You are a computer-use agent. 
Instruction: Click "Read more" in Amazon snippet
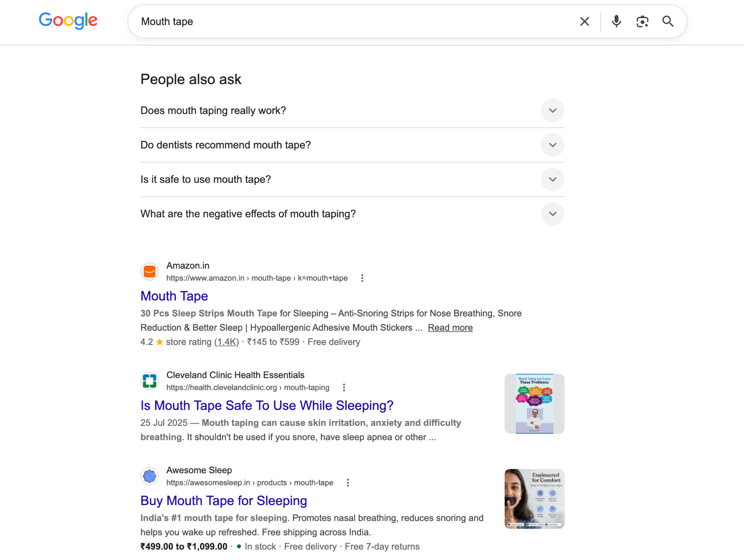pyautogui.click(x=450, y=328)
